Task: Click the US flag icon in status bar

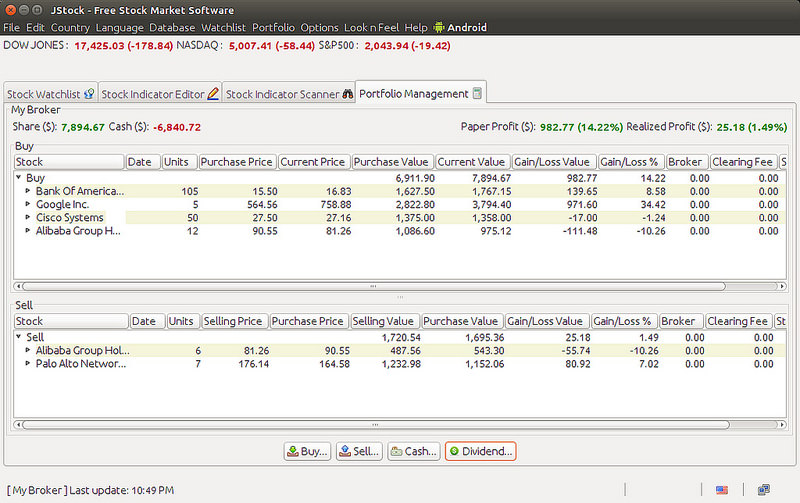Action: tap(722, 490)
